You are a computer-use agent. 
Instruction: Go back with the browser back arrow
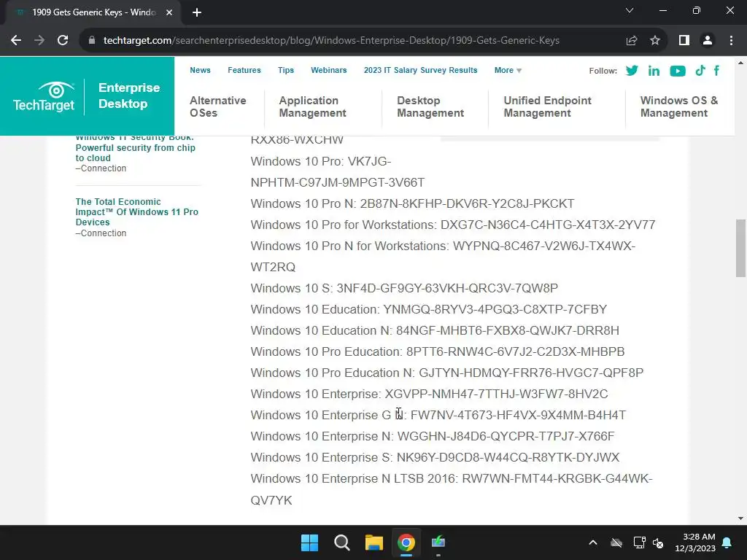(x=16, y=41)
